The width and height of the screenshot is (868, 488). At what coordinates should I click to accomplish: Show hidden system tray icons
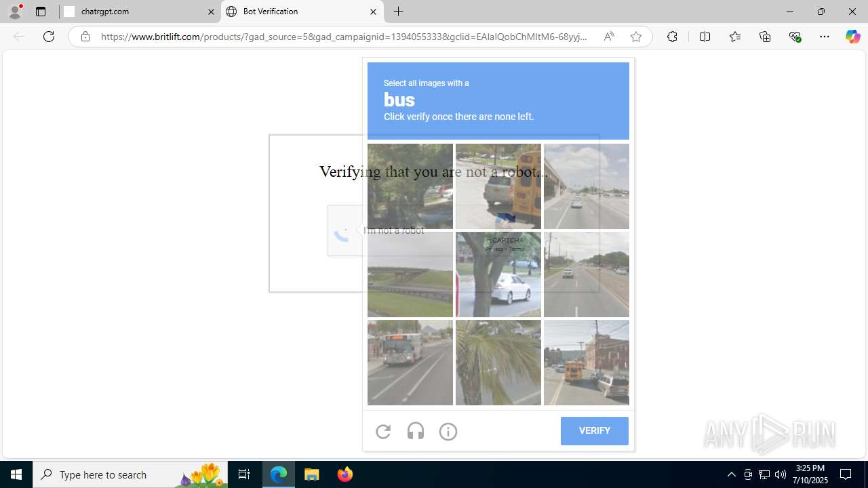[x=731, y=474]
